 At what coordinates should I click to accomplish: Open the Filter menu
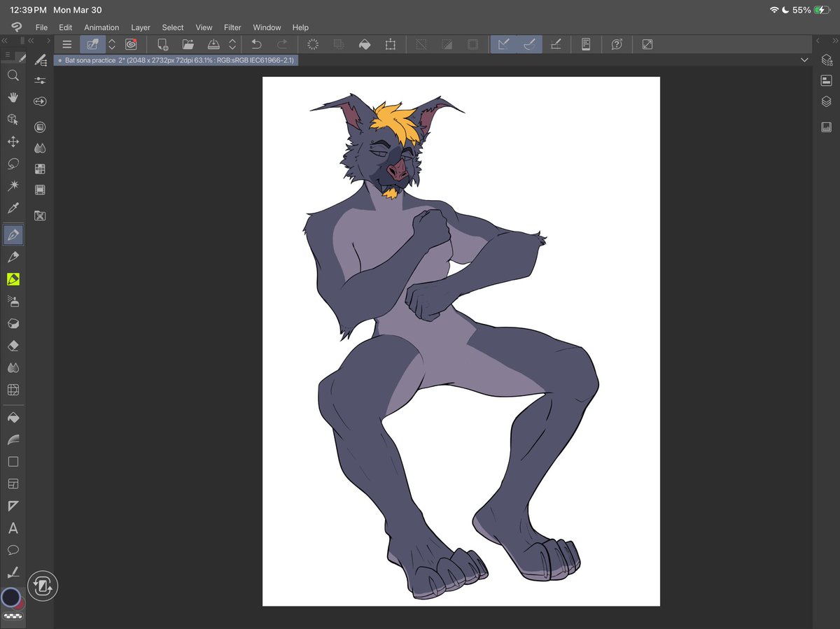click(232, 27)
